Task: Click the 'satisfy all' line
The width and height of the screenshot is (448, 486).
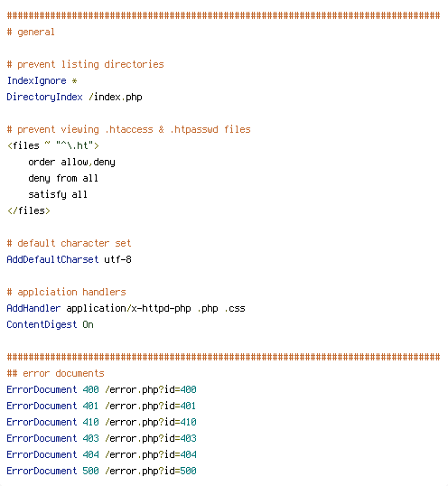Action: pyautogui.click(x=58, y=194)
